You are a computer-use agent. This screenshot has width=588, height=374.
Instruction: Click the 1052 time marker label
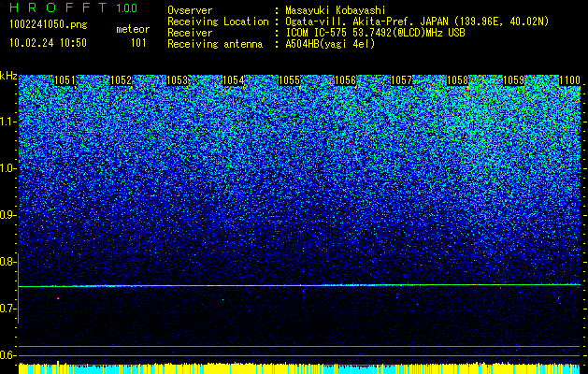click(122, 80)
